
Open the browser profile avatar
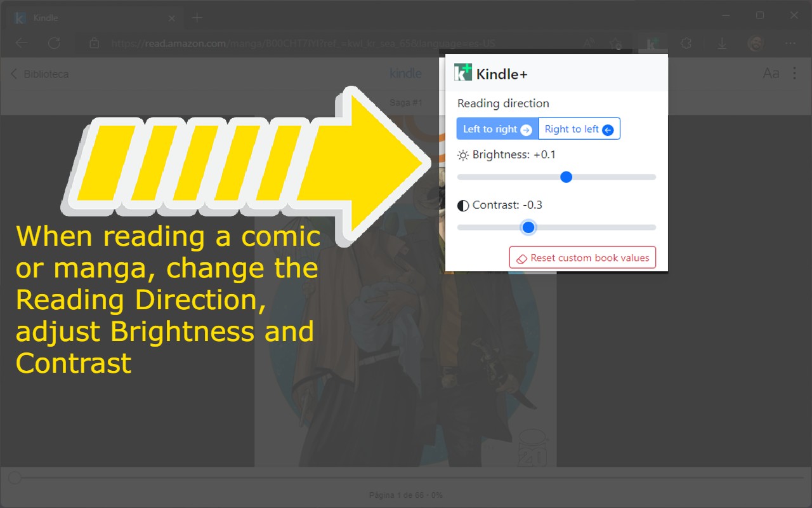pyautogui.click(x=756, y=43)
